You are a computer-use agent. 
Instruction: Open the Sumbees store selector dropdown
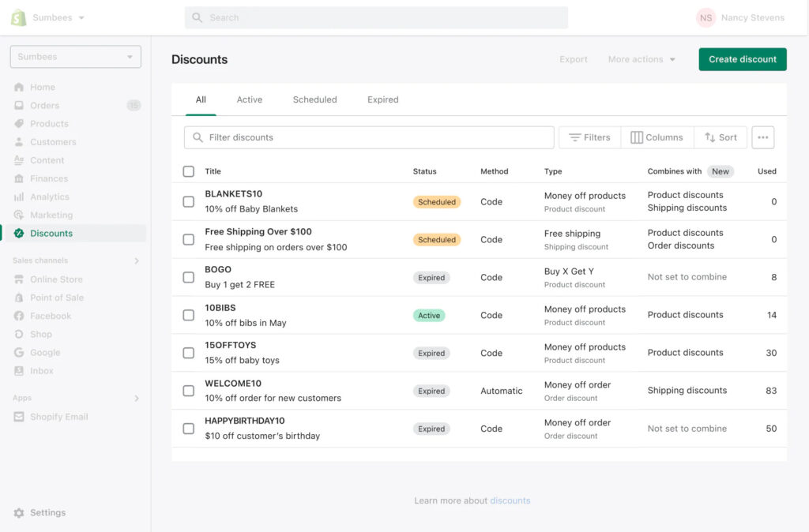76,57
